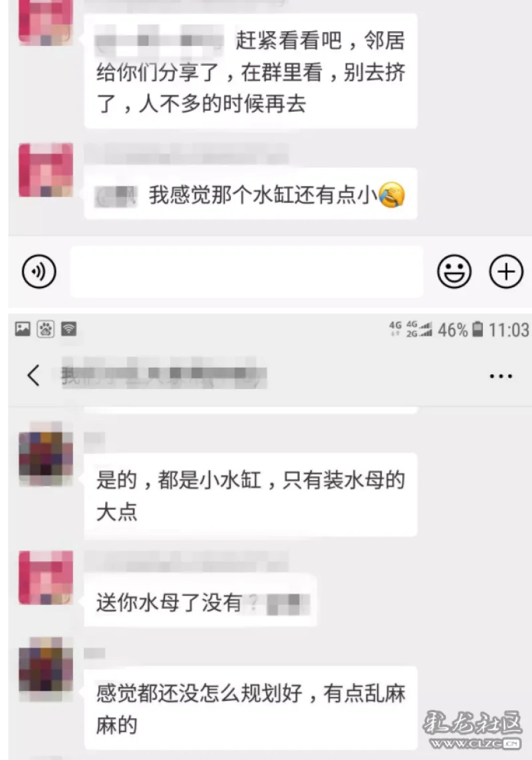532x760 pixels.
Task: Focus the empty message text field
Action: [x=247, y=271]
